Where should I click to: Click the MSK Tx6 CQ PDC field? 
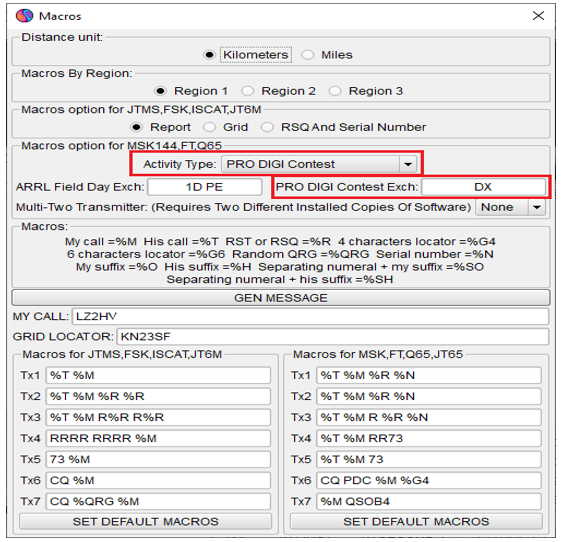[x=429, y=480]
